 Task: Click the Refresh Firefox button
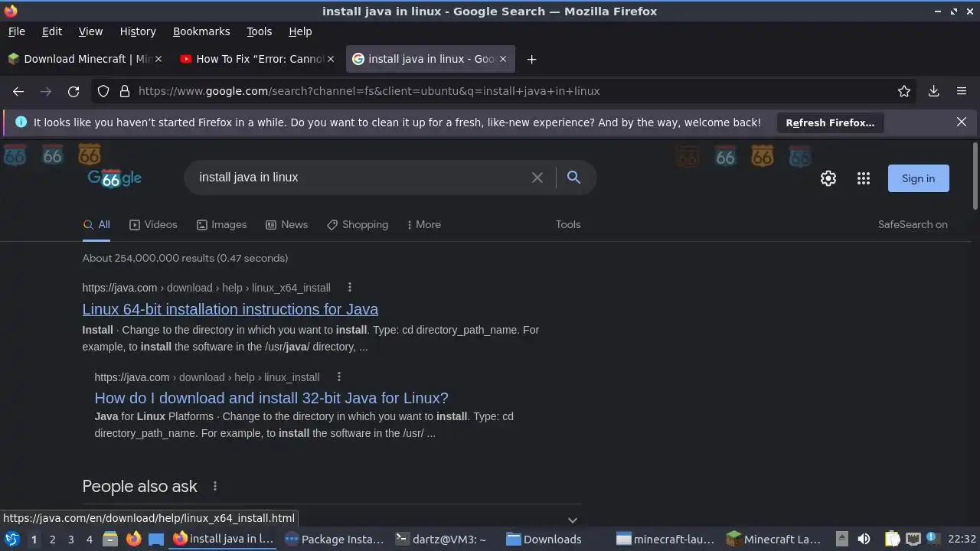[x=830, y=122]
